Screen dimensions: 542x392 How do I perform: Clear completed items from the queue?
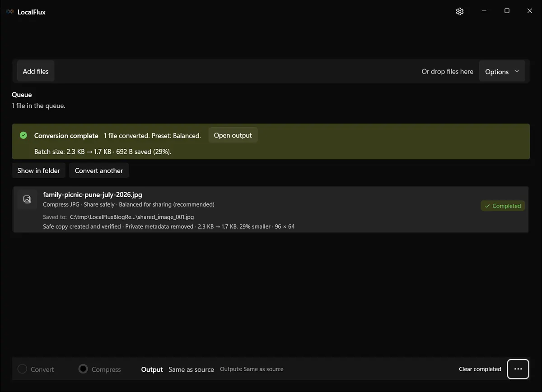click(x=480, y=369)
